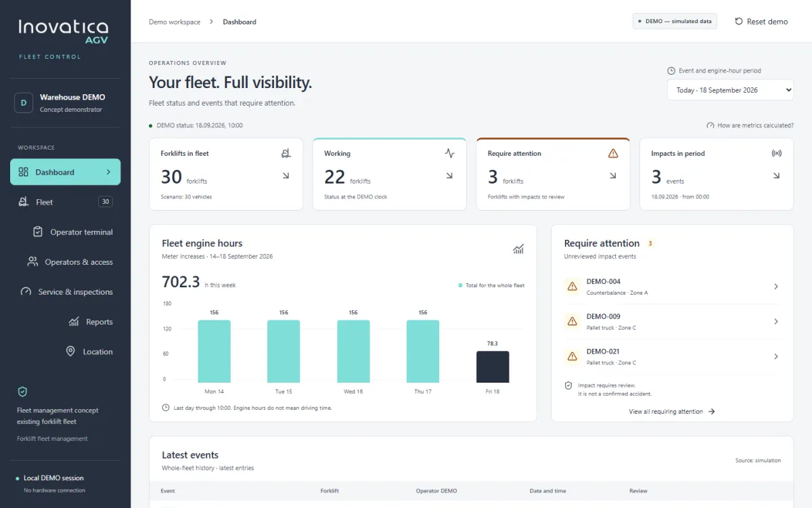812x508 pixels.
Task: Click the teal legend swatch Total for the whole fleet
Action: [461, 286]
